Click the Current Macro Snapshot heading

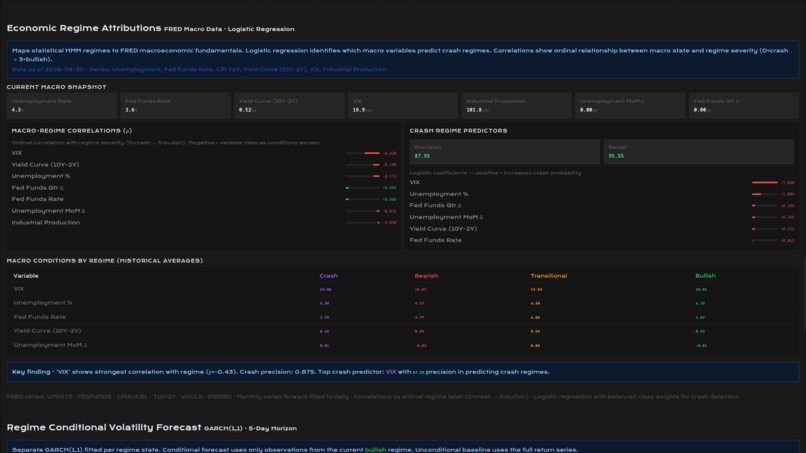pos(57,87)
